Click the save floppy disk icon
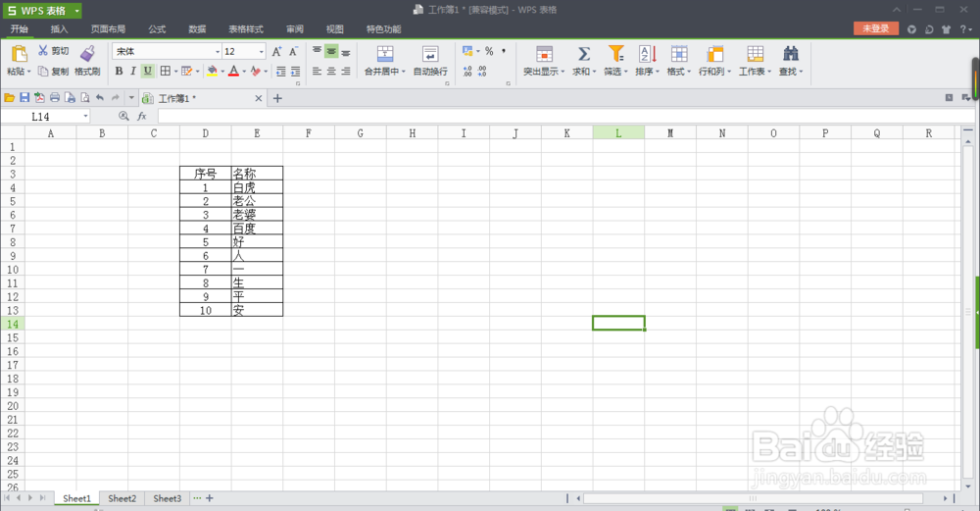This screenshot has height=511, width=980. (24, 97)
